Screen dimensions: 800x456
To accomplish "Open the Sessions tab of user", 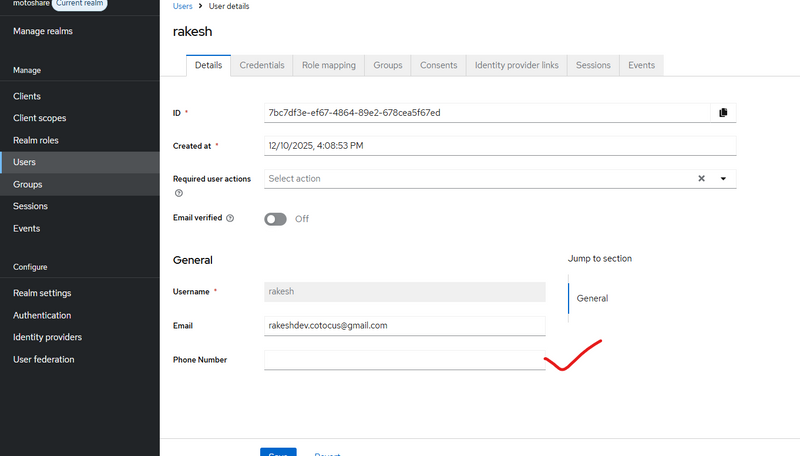I will 593,65.
